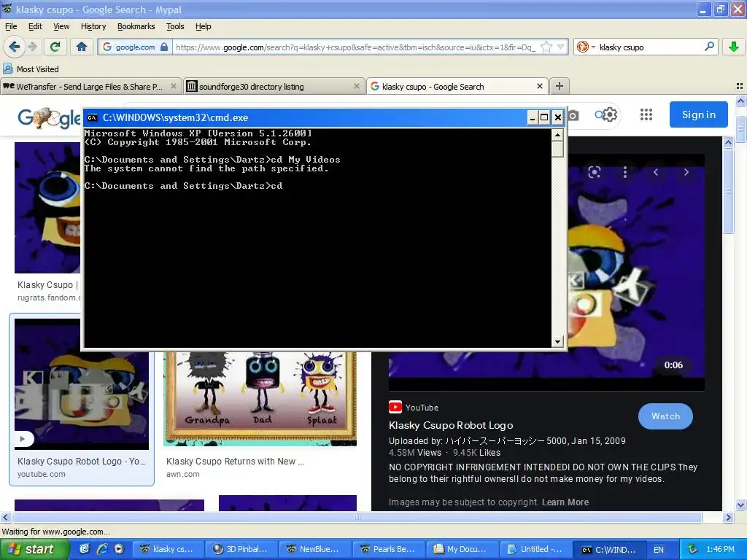Screen dimensions: 747x560
Task: Go to next image in preview
Action: (x=686, y=172)
